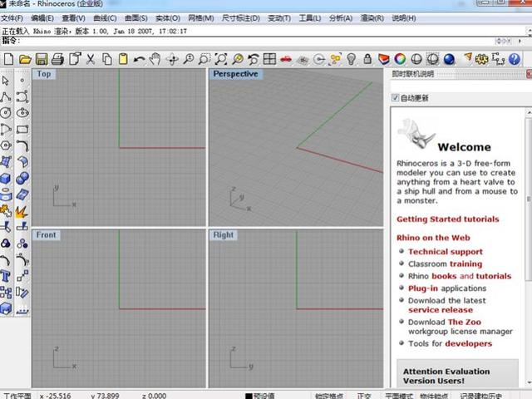Cut selection with the scissors icon
532x399 pixels.
pyautogui.click(x=91, y=59)
